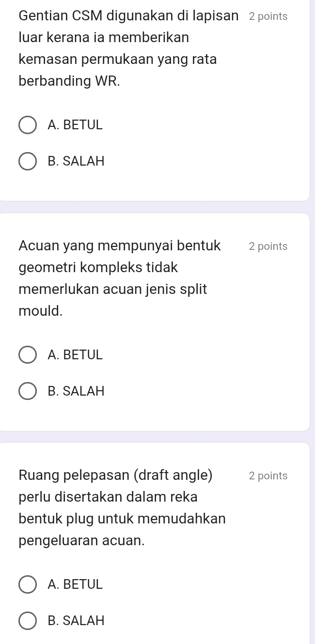315x644 pixels.
Task: Click the 'B. SALAH' label under Gentian CSM question
Action: point(77,161)
